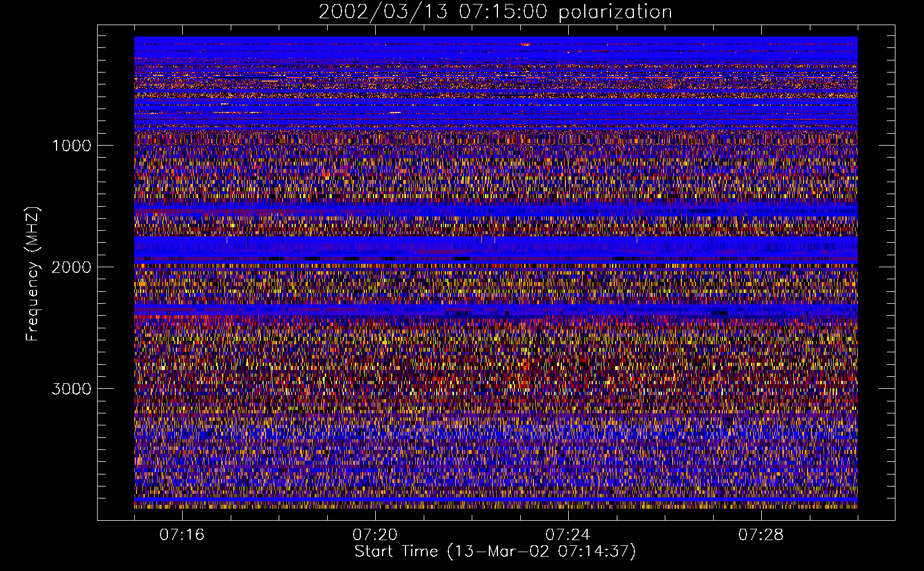
Task: Click the 07:24 time tick label
Action: [x=568, y=535]
